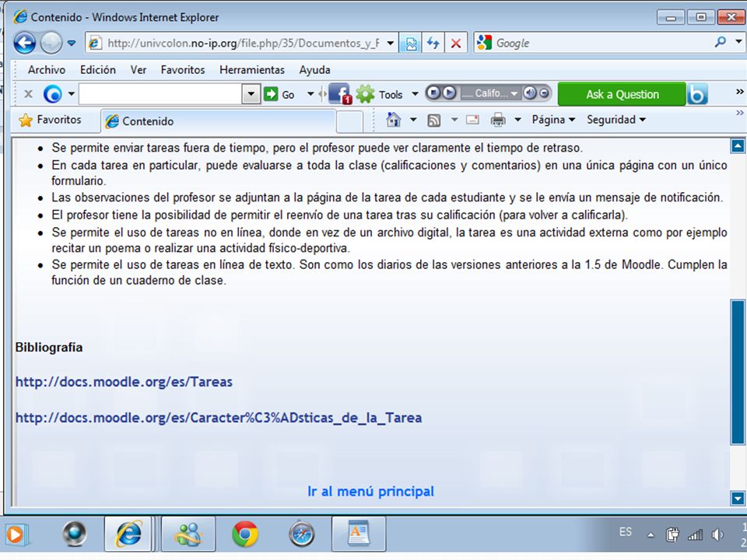747x560 pixels.
Task: Open the Página dropdown menu
Action: (x=553, y=120)
